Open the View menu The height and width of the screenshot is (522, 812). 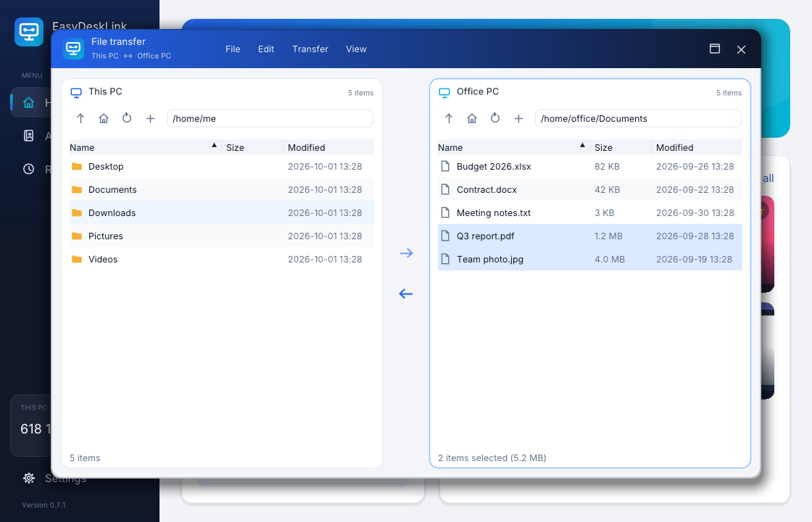click(356, 49)
